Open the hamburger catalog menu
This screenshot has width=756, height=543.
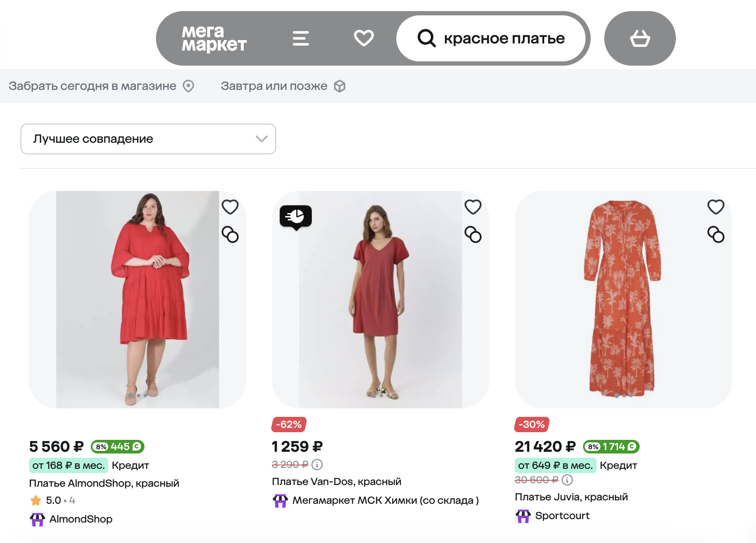point(300,38)
